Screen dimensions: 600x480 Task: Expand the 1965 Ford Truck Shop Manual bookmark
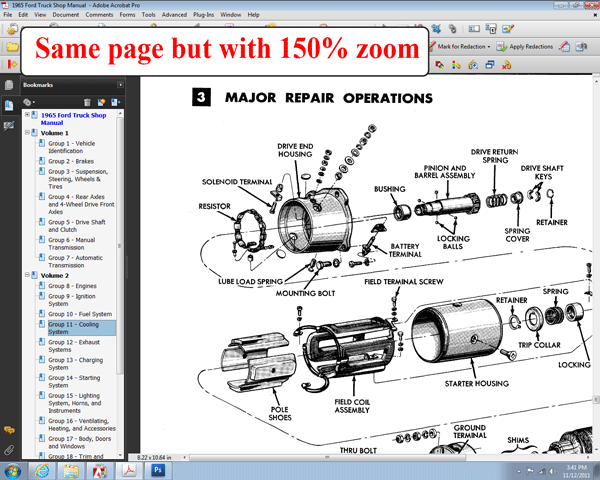[27, 114]
